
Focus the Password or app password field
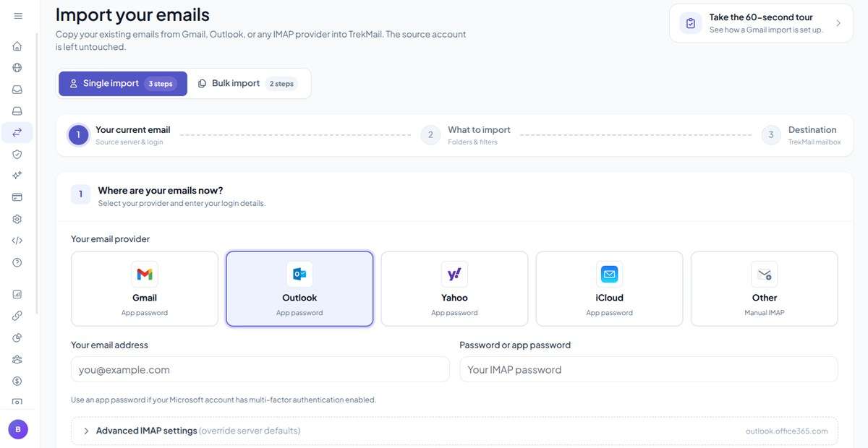click(649, 369)
